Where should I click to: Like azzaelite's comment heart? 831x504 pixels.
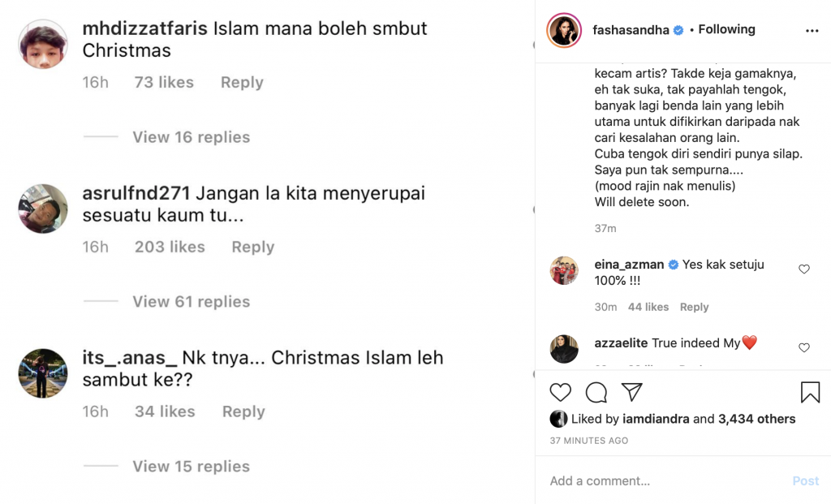point(804,347)
